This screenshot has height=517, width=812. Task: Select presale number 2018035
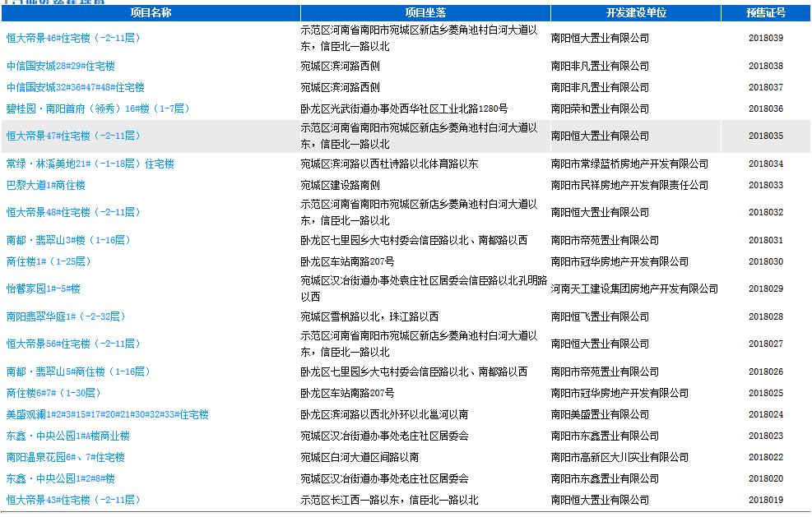click(x=766, y=136)
